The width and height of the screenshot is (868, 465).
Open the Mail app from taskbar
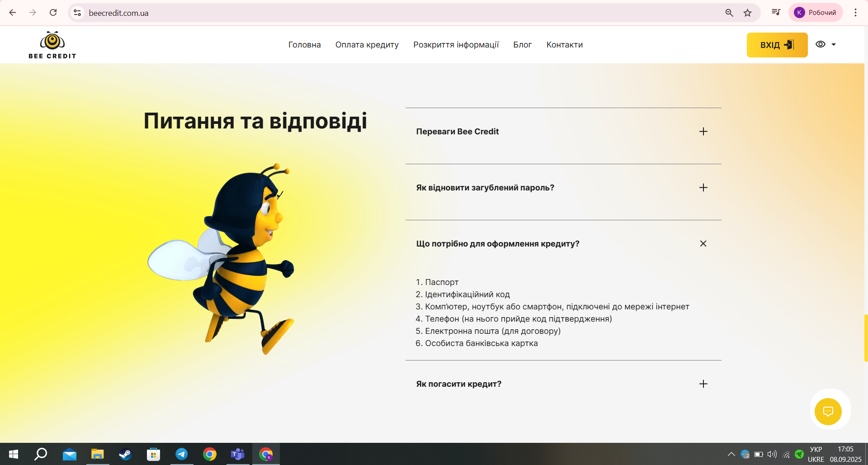(70, 454)
